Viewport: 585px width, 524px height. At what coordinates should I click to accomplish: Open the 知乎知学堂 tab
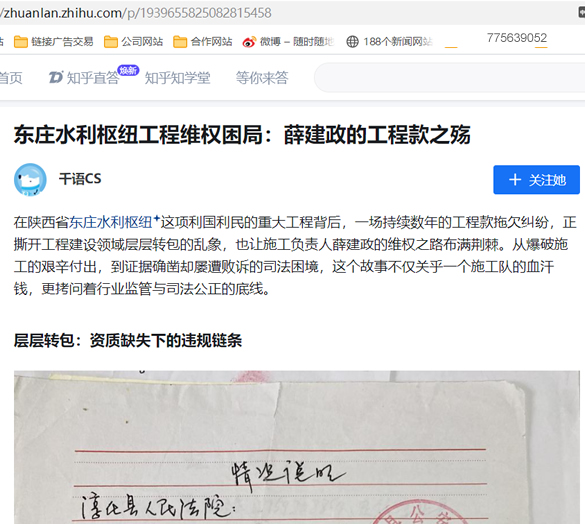click(177, 78)
